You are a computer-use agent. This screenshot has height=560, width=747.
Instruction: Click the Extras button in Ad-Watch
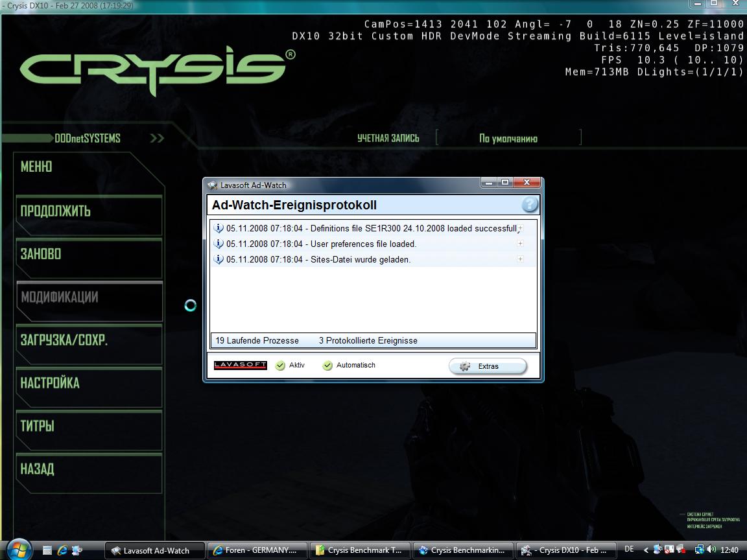(x=488, y=366)
